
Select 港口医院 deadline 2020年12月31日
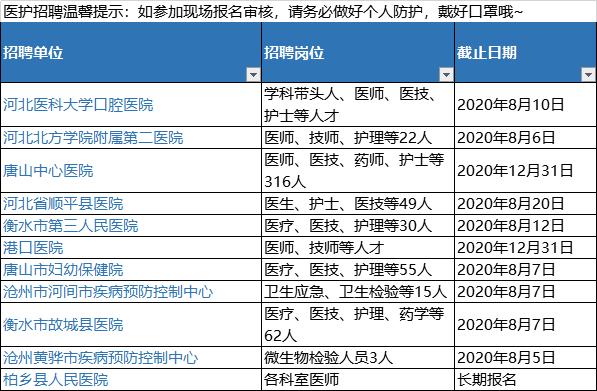coord(525,248)
